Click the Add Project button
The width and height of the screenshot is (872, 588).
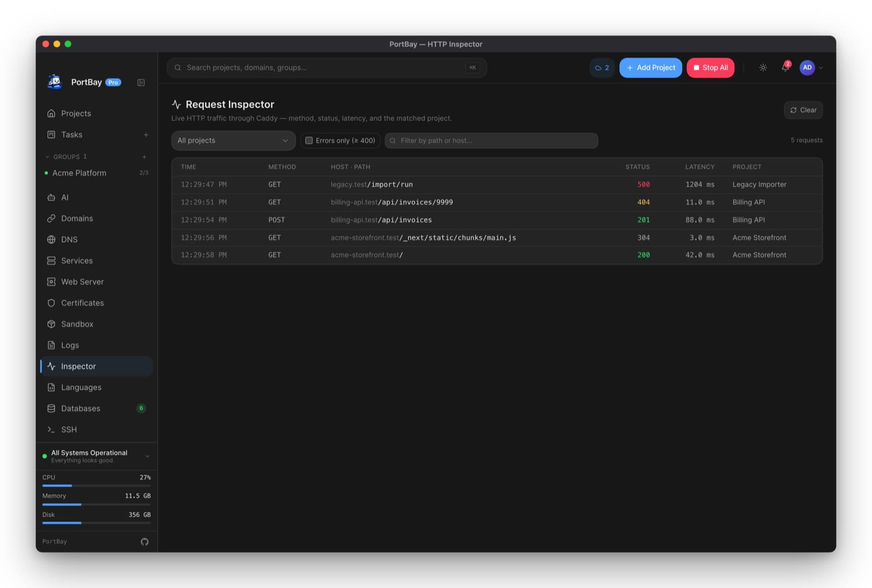[x=651, y=68]
